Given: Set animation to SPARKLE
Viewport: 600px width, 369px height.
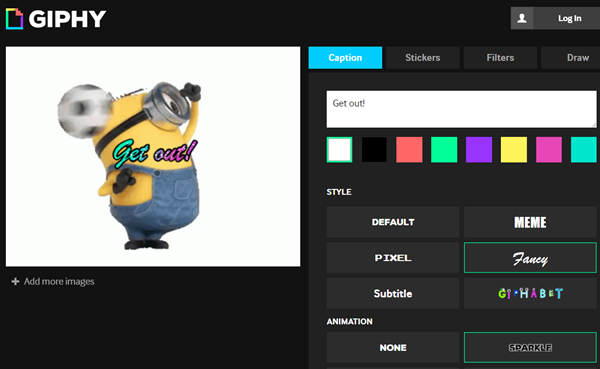Looking at the screenshot, I should click(x=530, y=348).
